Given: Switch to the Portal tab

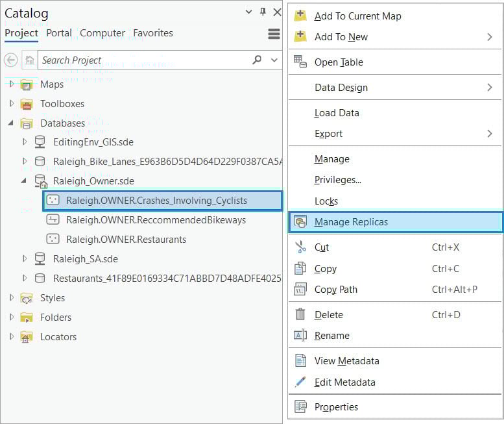Looking at the screenshot, I should [59, 33].
